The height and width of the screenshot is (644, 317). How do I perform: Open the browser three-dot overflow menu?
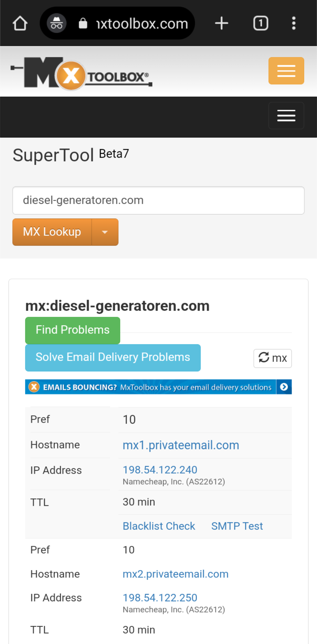[x=294, y=23]
